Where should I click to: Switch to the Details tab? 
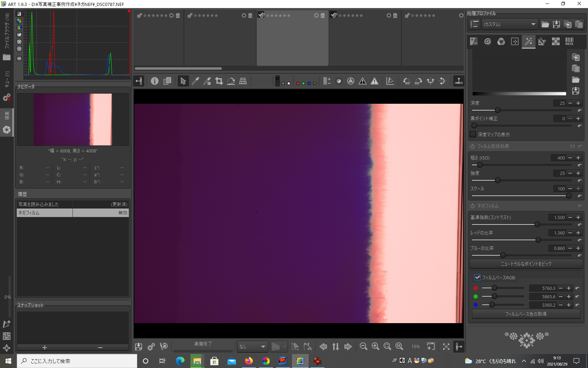(488, 42)
